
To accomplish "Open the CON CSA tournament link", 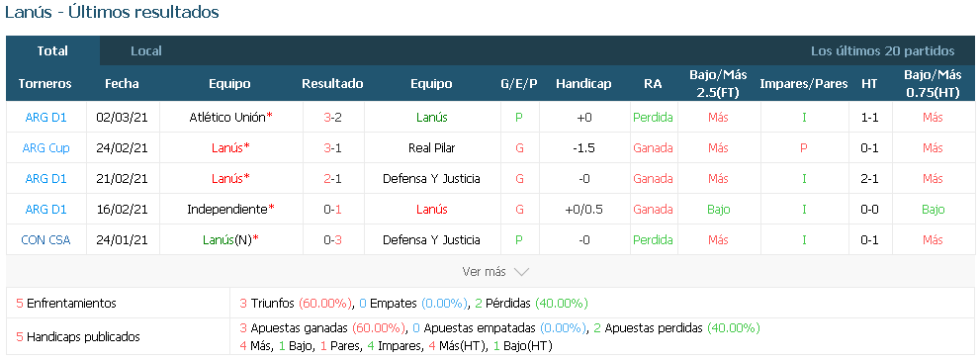I will click(45, 239).
